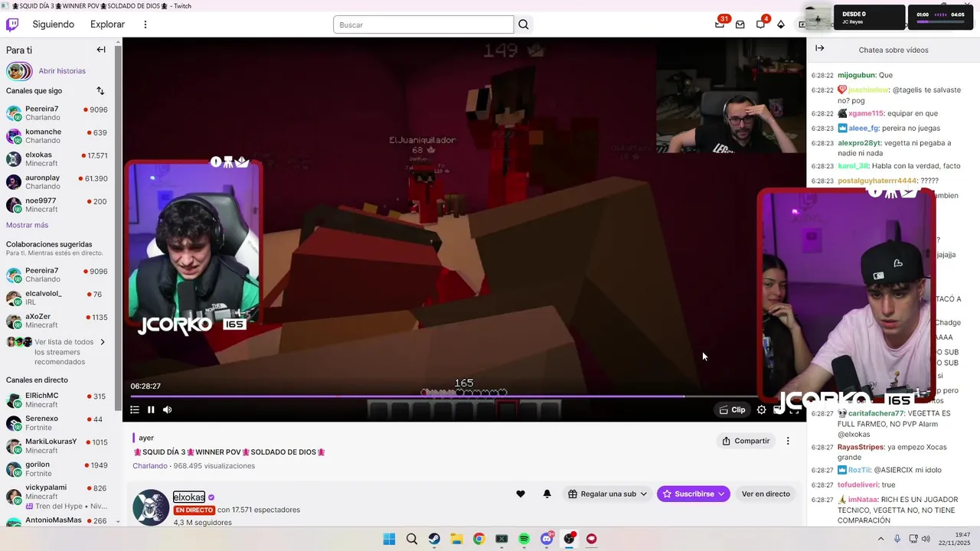Open Google Chrome from the taskbar
This screenshot has height=551, width=980.
pos(479,539)
